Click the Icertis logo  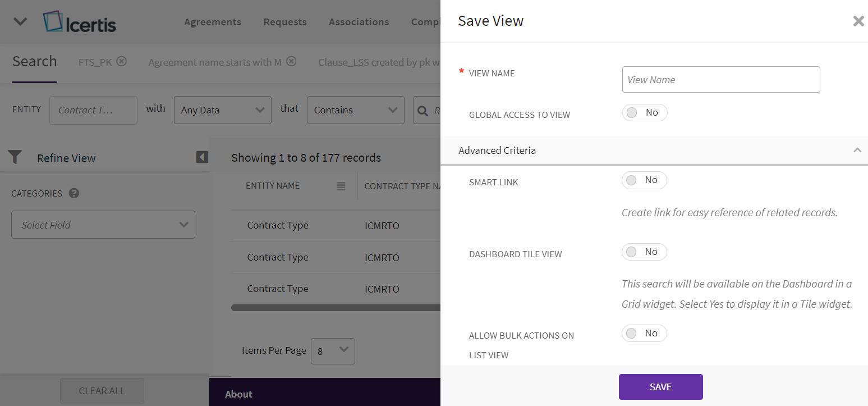point(79,22)
